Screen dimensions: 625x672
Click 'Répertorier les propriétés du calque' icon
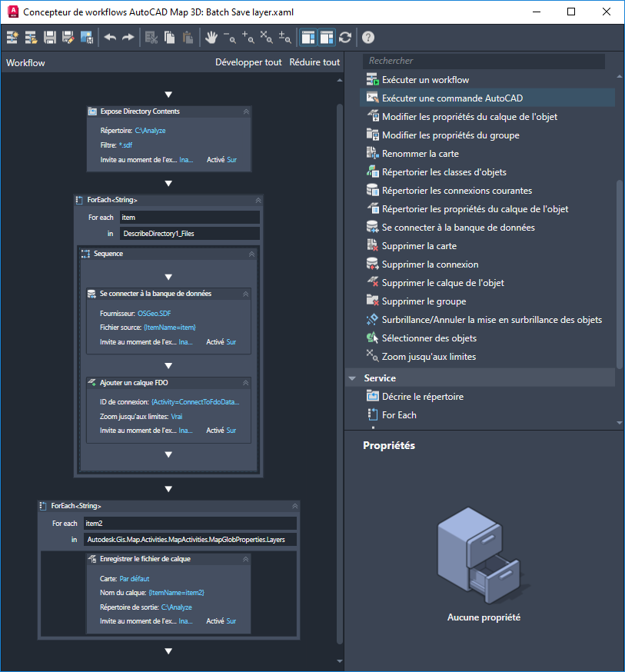(372, 208)
